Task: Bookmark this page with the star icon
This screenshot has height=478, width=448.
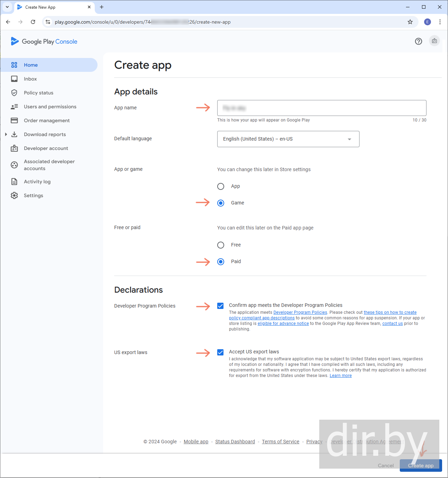Action: click(x=410, y=22)
